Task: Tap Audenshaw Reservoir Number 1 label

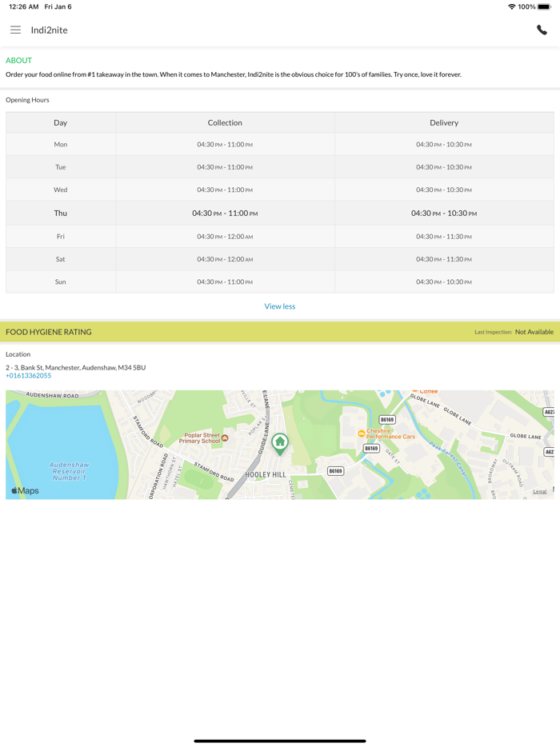Action: (69, 471)
